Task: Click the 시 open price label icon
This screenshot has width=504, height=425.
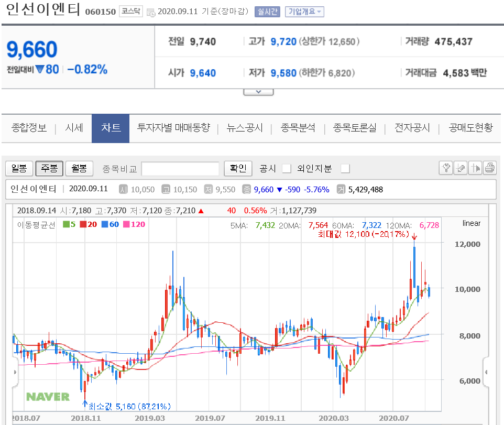Action: [123, 189]
